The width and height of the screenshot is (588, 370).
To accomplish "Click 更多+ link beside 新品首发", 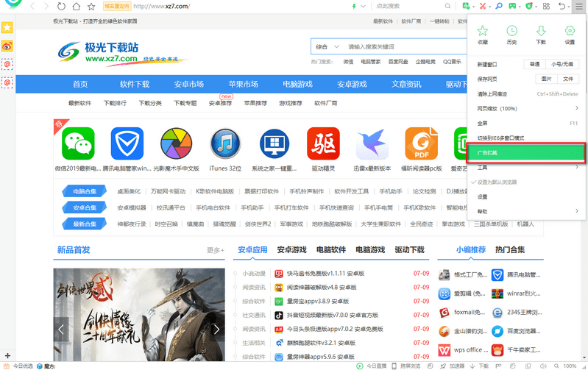I will [x=216, y=250].
